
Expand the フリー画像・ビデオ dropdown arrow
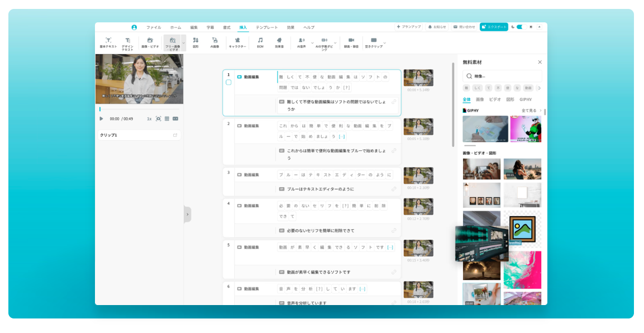click(183, 43)
